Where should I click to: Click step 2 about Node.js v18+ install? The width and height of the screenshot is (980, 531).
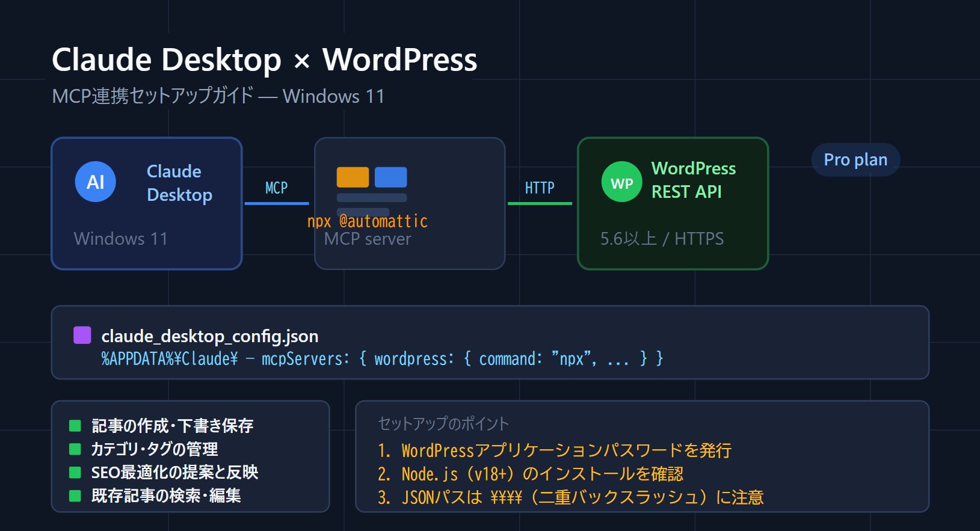530,474
